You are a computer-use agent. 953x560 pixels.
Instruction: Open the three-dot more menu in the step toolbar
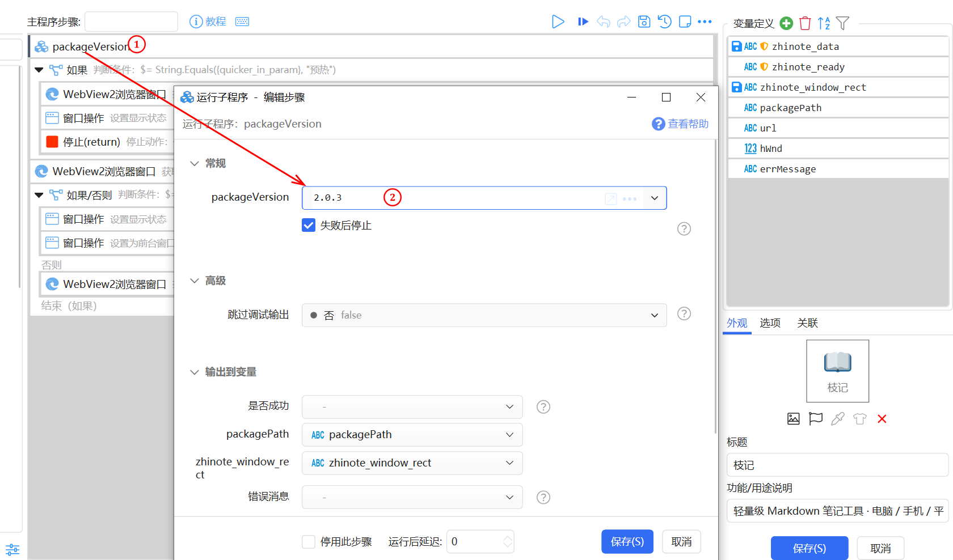[x=705, y=22]
